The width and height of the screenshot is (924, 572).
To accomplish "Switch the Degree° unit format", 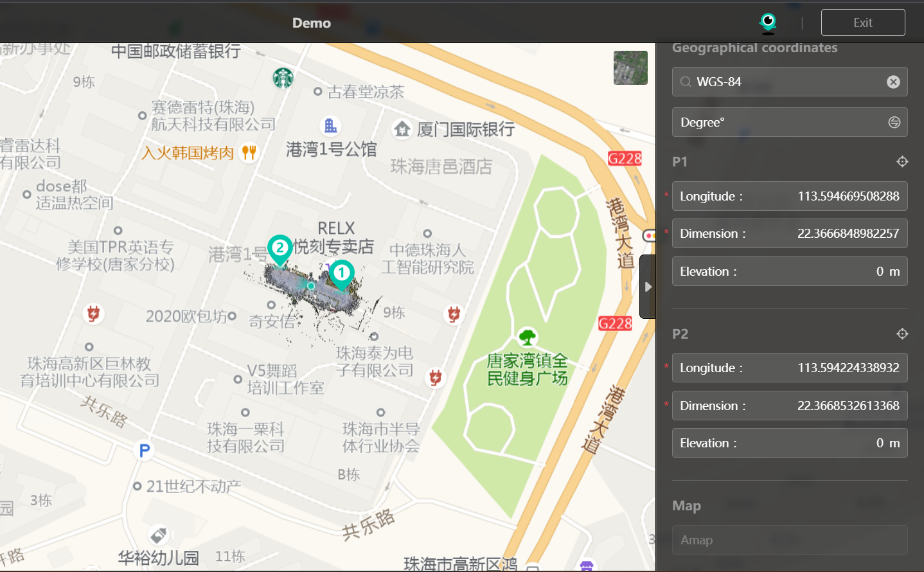I will pos(894,122).
